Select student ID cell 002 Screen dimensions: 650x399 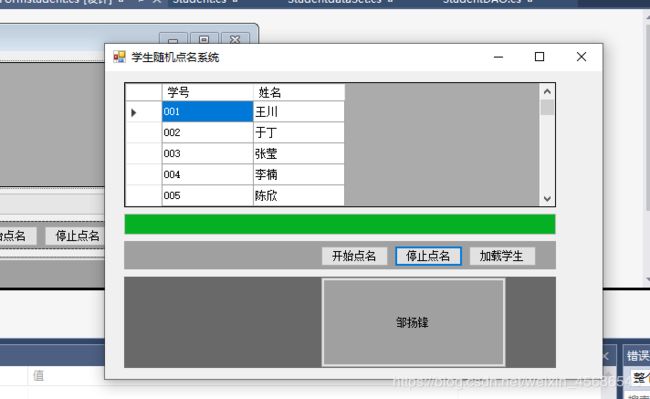(207, 133)
